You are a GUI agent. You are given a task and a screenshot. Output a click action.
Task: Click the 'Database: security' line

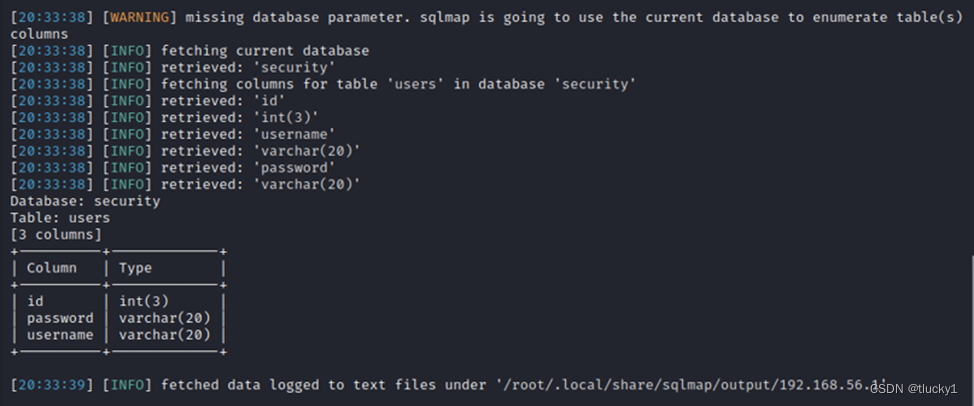(85, 202)
